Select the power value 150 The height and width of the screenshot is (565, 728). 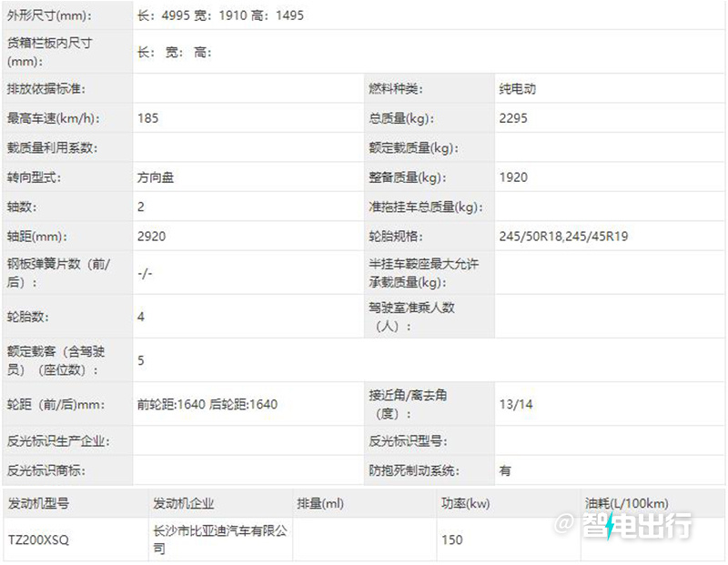tap(451, 540)
